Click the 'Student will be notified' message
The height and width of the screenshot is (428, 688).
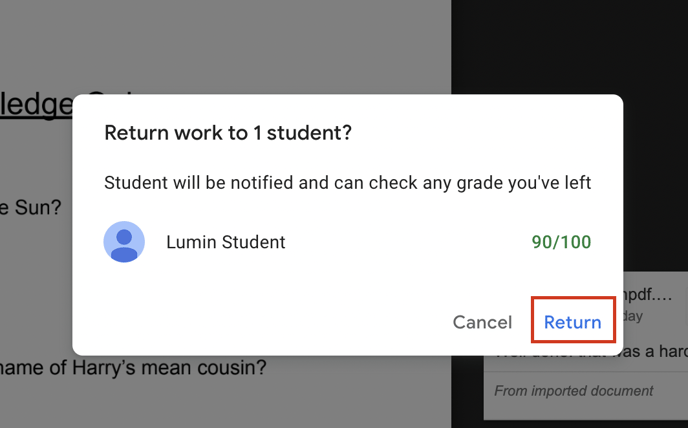pyautogui.click(x=348, y=183)
